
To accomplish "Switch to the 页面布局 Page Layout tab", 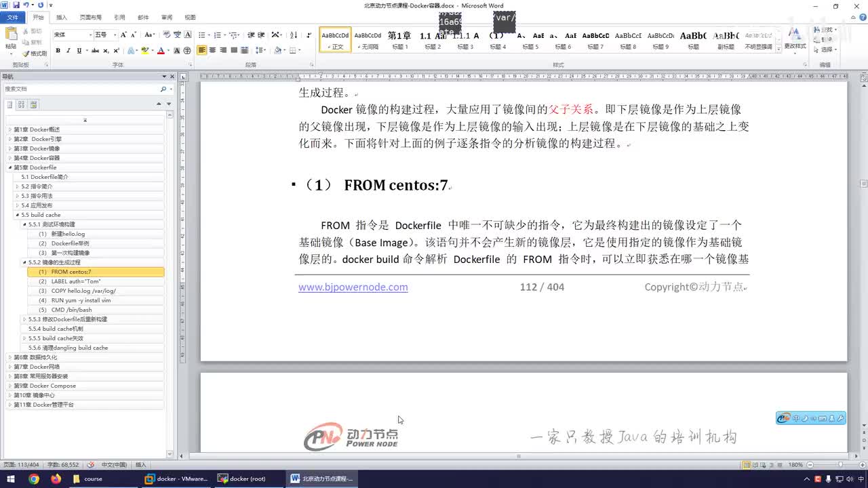I will 90,17.
